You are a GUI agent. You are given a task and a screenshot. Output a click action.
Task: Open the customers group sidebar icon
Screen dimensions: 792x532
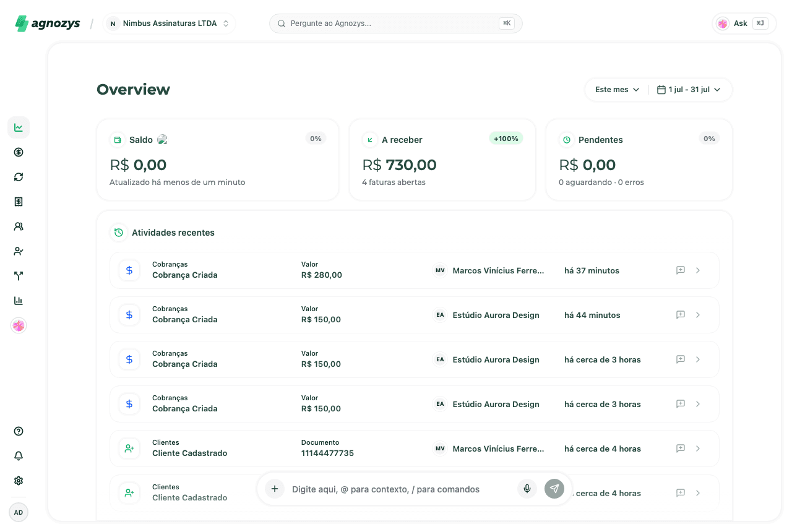[19, 226]
